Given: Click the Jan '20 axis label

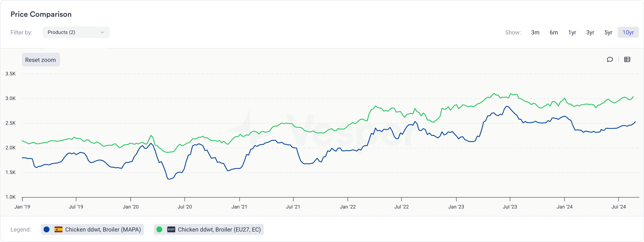Looking at the screenshot, I should 130,207.
